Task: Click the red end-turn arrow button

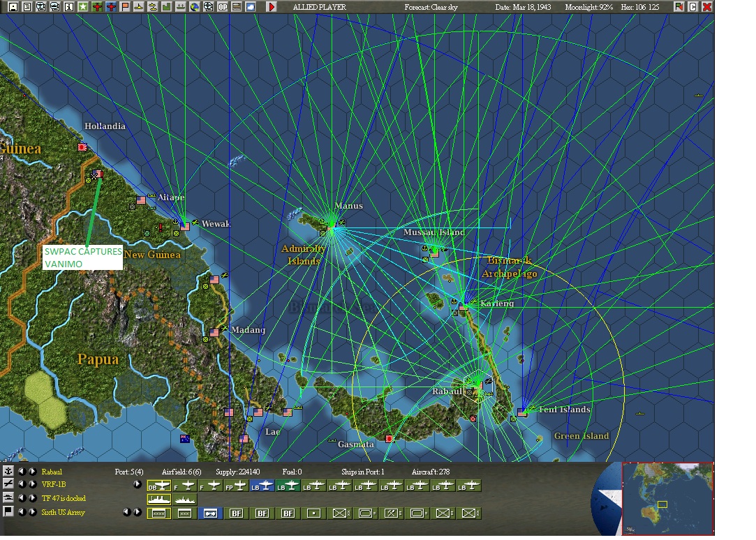Action: pos(272,6)
